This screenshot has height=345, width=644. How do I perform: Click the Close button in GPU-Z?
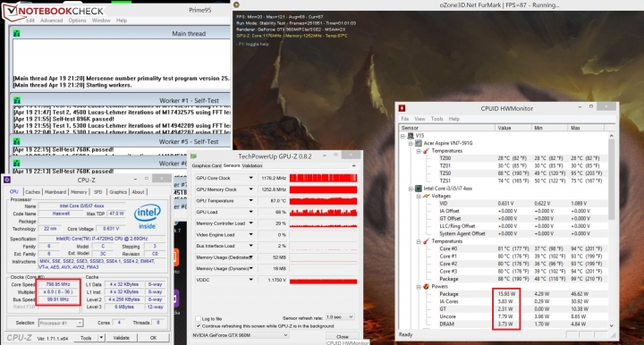342,337
